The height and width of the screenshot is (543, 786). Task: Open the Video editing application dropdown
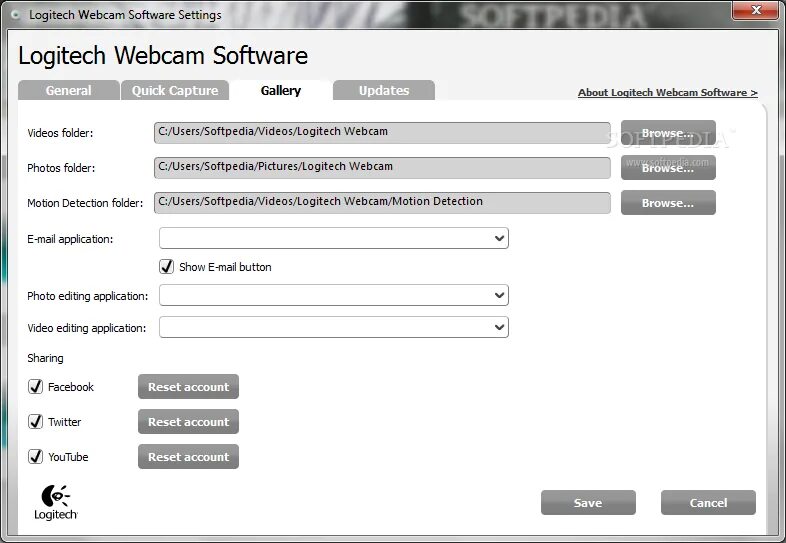(x=334, y=327)
